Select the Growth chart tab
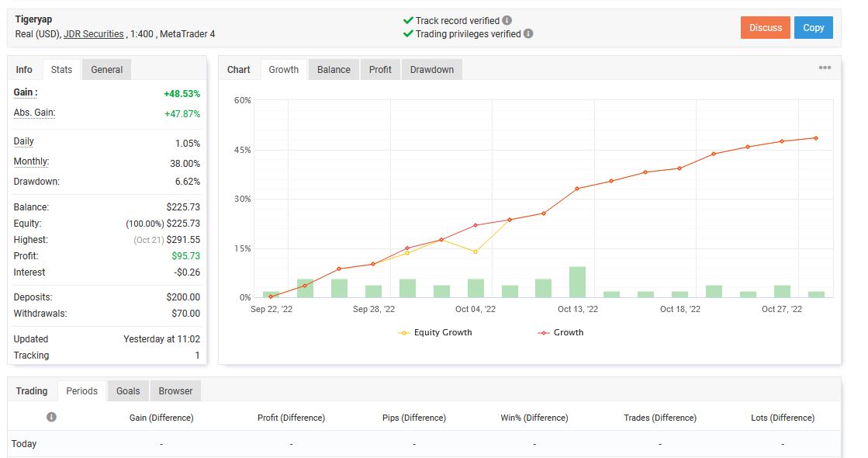 [283, 70]
